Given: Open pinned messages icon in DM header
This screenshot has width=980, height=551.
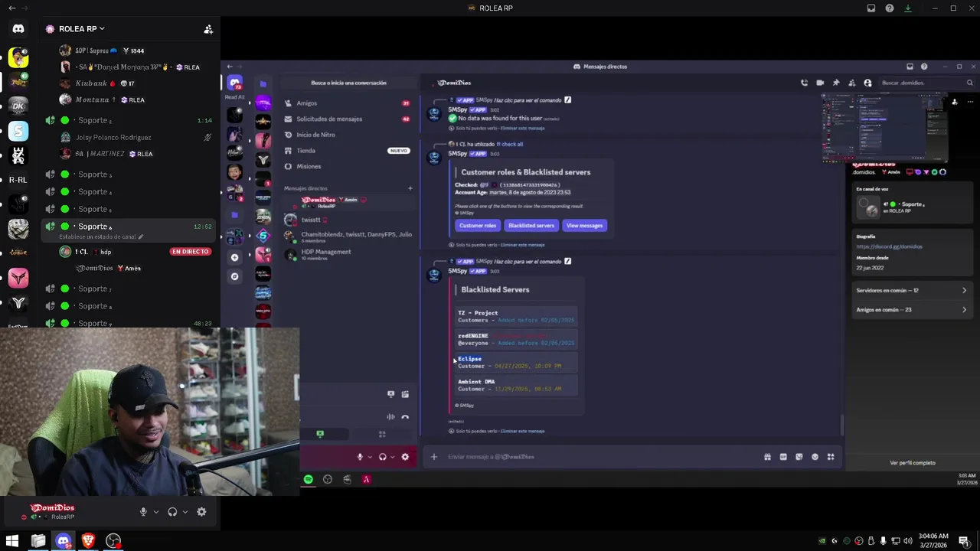Looking at the screenshot, I should (x=836, y=83).
